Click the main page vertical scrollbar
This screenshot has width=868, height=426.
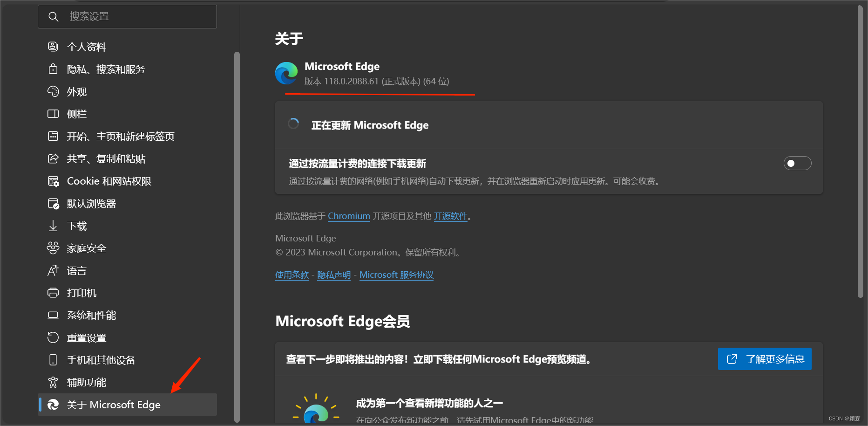861,151
